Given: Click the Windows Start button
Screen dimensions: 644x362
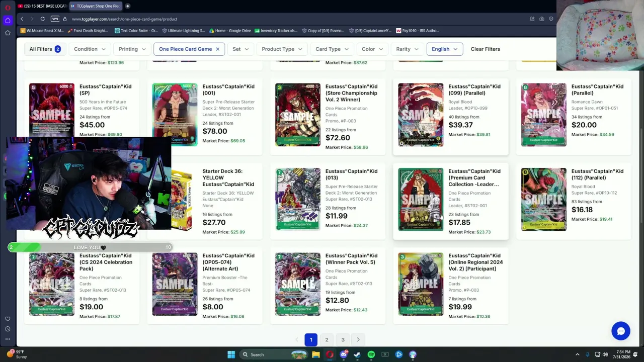Looking at the screenshot, I should click(x=231, y=354).
